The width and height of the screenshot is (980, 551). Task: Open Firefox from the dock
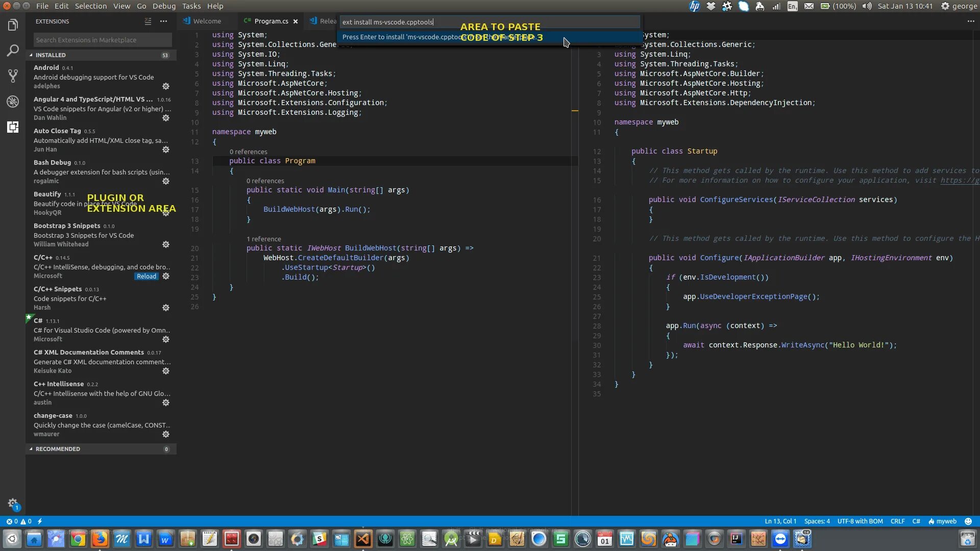[x=100, y=539]
